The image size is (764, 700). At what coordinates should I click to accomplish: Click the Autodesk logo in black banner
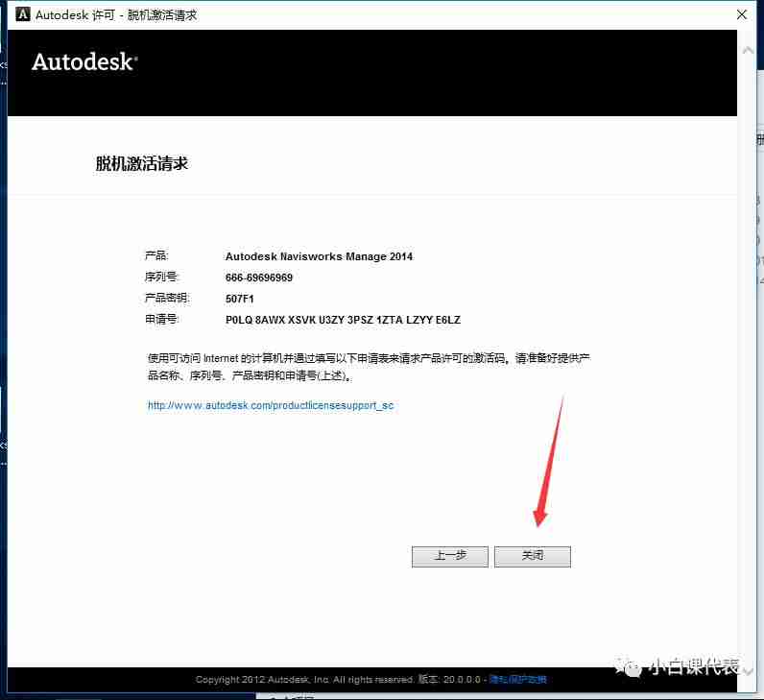(x=84, y=62)
